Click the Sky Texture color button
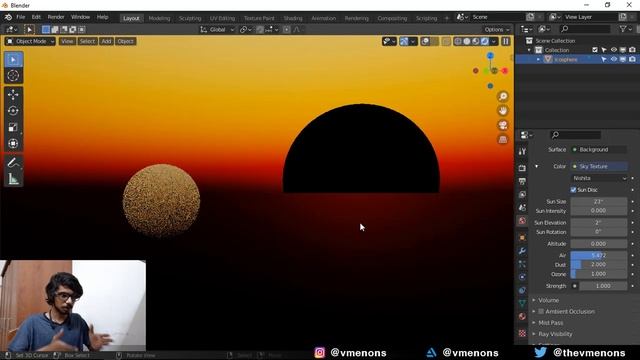 pyautogui.click(x=599, y=167)
